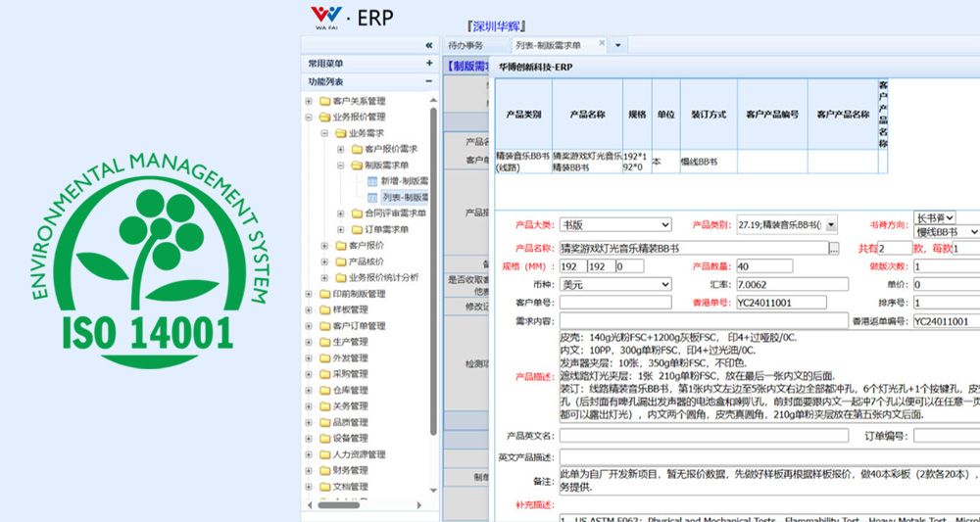Screen dimensions: 980x522
Task: Expand the 客户报价 node
Action: coord(324,246)
